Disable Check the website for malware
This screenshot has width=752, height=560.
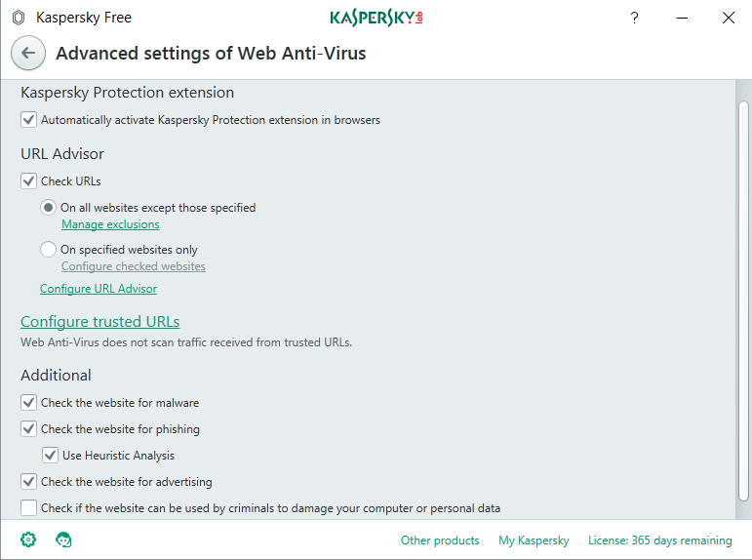(x=29, y=402)
